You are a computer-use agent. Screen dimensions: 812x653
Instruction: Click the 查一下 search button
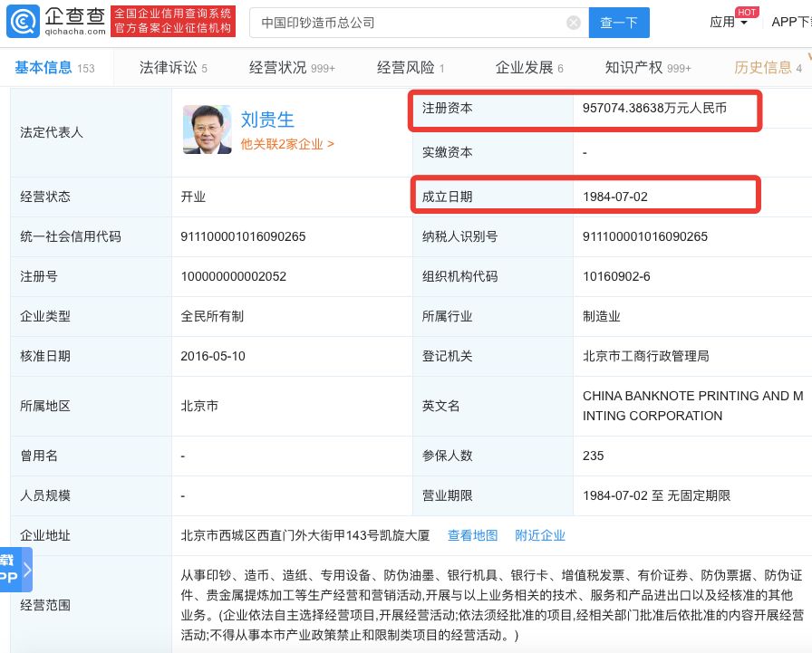click(620, 22)
